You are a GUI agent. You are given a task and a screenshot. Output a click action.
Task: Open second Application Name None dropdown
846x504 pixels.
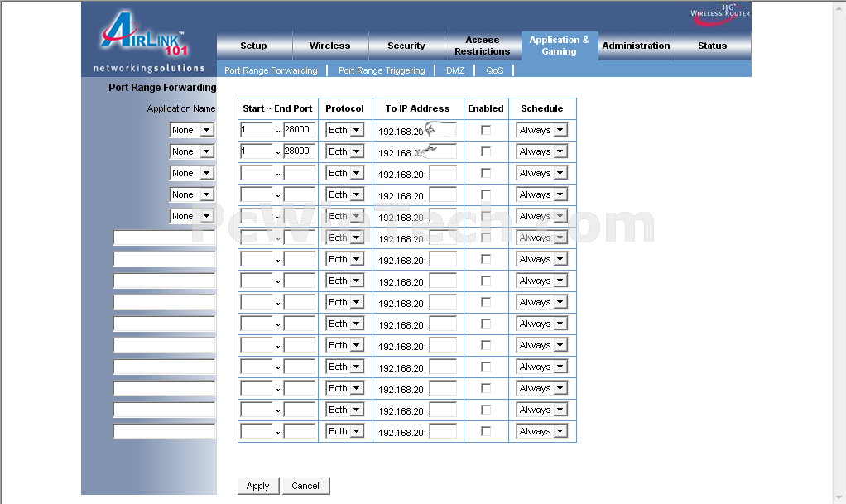pyautogui.click(x=191, y=151)
